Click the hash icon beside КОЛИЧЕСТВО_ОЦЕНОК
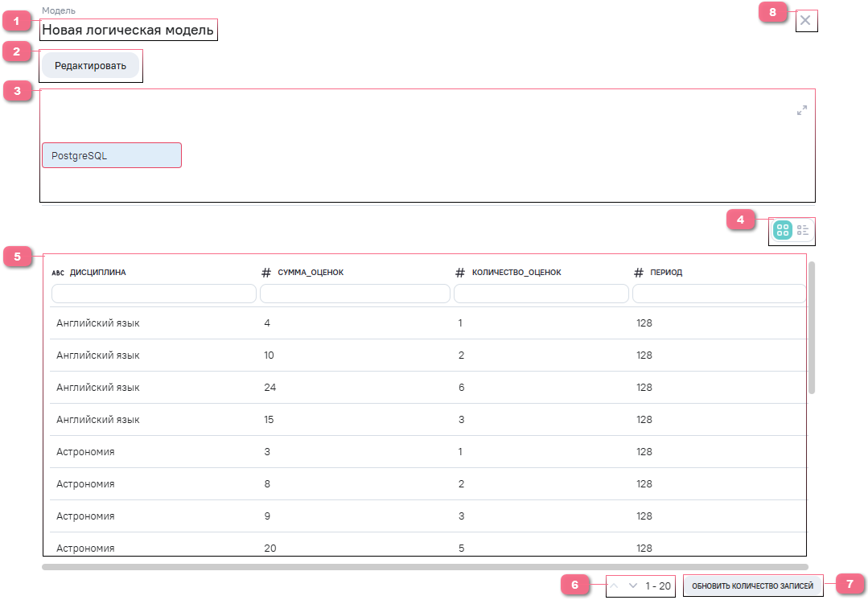The image size is (868, 600). pos(460,273)
